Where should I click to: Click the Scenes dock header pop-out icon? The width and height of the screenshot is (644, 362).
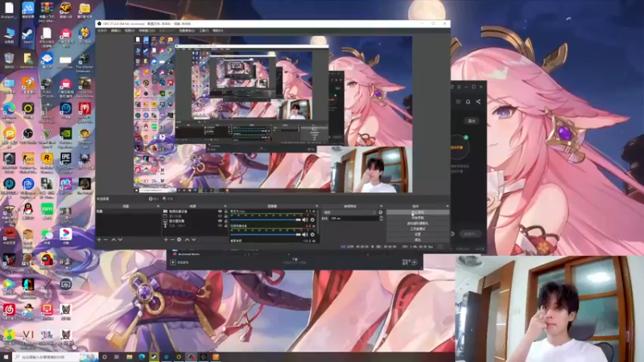tap(158, 206)
